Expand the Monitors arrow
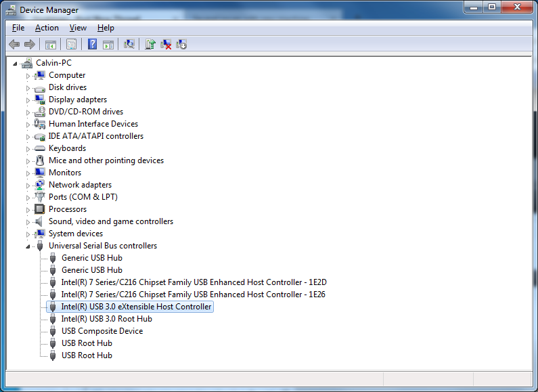 coord(28,173)
